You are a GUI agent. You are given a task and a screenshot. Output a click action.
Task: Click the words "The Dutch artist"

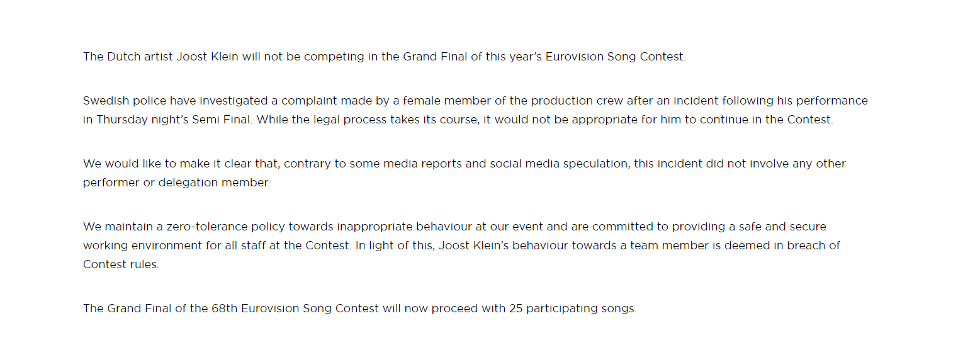(x=120, y=57)
